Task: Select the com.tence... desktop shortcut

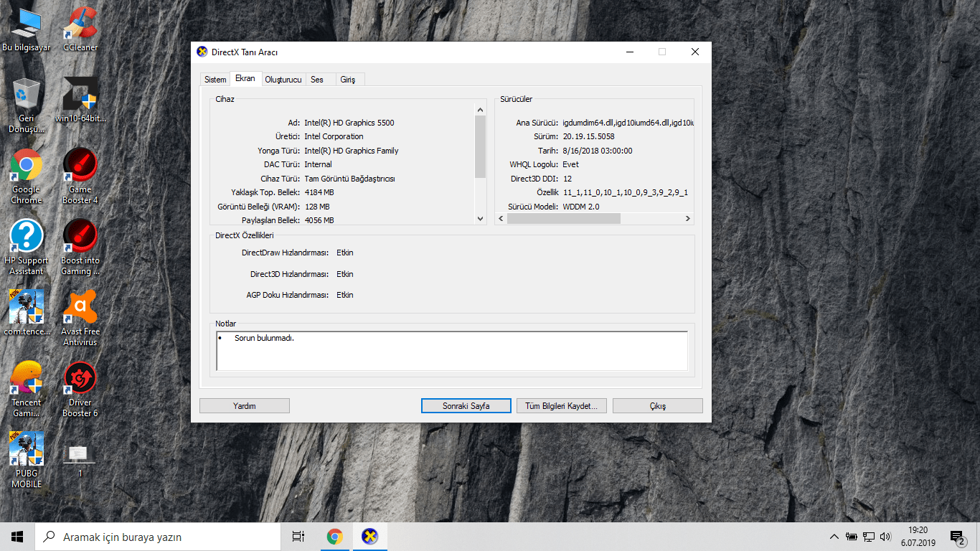Action: [27, 314]
